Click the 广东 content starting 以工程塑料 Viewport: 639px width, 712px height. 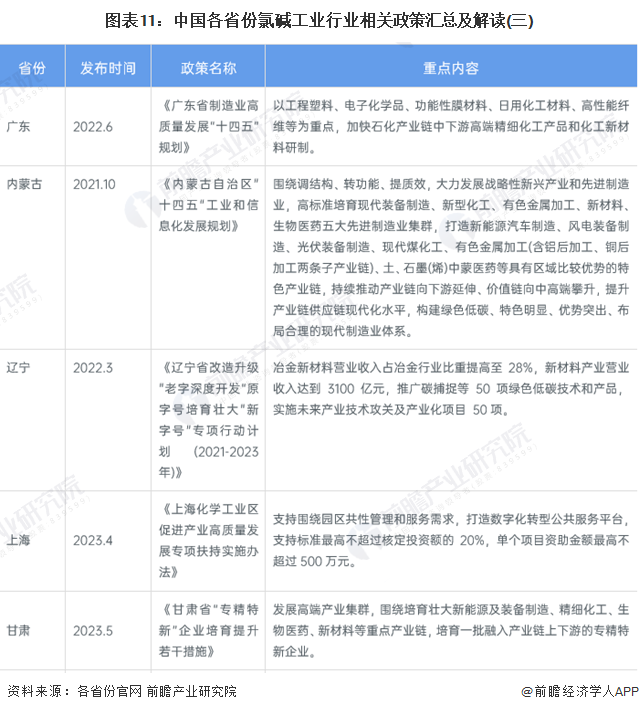click(x=451, y=126)
